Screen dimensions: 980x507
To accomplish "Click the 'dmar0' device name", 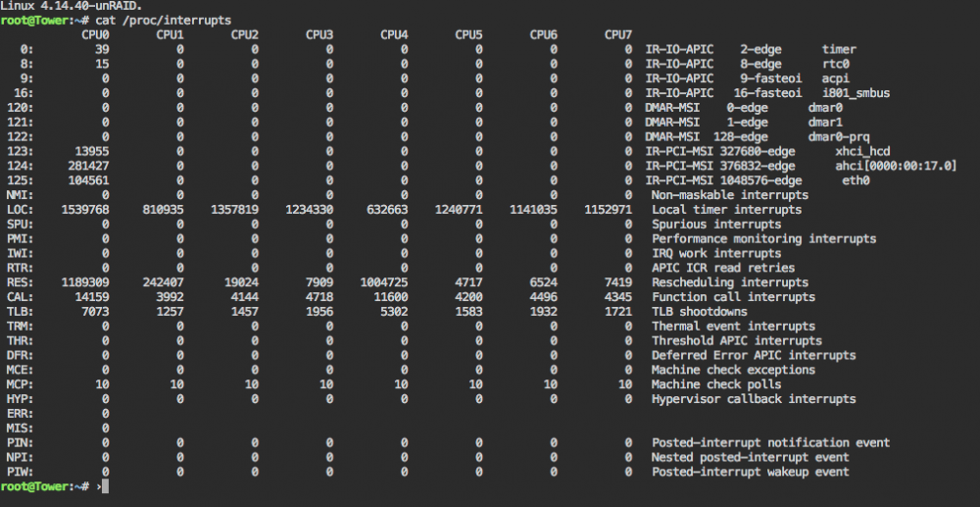I will (x=825, y=108).
